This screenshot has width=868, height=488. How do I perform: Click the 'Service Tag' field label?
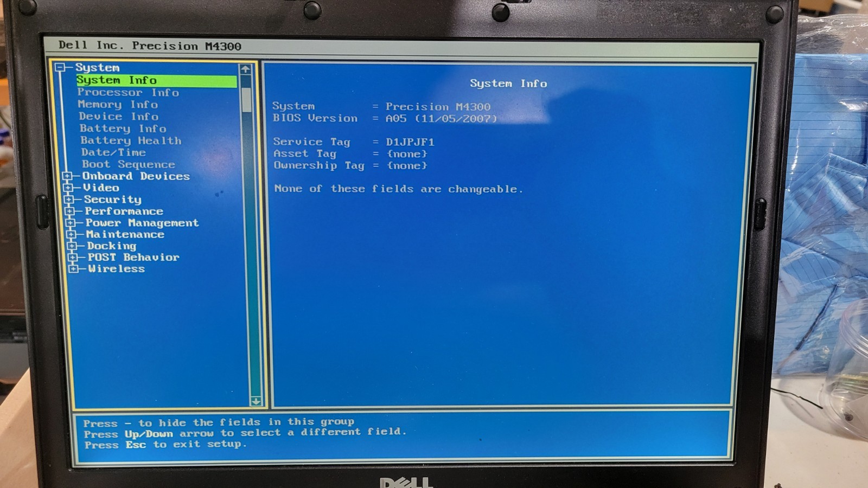[311, 142]
